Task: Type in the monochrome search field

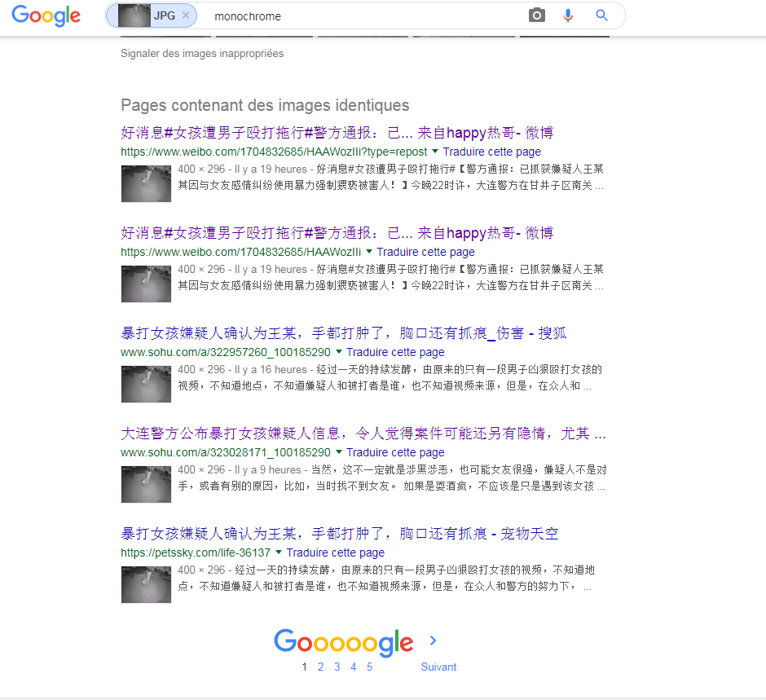Action: (x=359, y=15)
